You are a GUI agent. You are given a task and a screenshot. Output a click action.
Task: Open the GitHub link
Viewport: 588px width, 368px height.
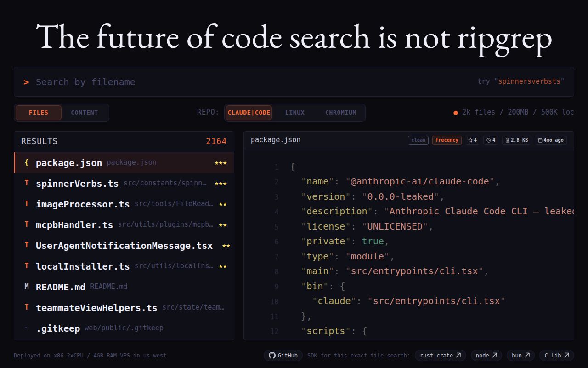[x=283, y=355]
